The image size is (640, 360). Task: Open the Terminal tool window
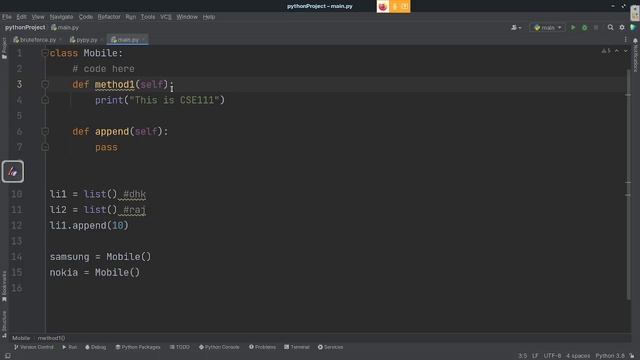(x=297, y=347)
